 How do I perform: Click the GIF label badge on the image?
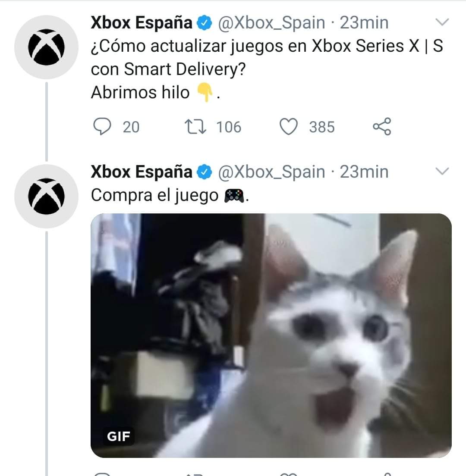click(x=119, y=436)
